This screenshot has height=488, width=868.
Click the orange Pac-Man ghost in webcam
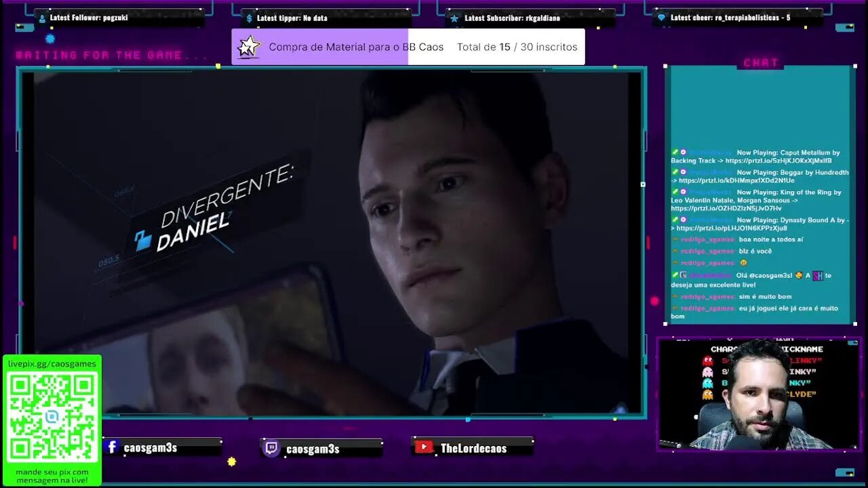707,394
